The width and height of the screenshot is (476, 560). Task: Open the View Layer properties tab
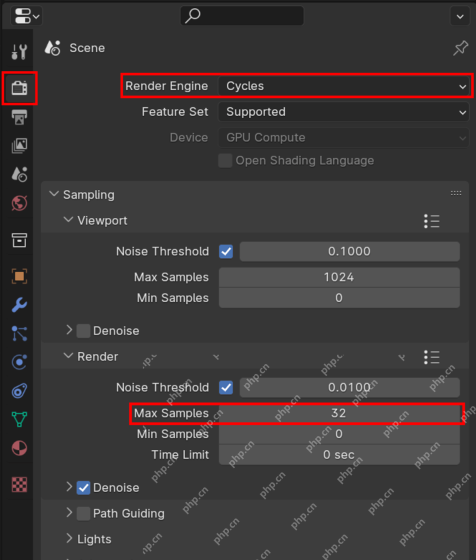(x=19, y=146)
